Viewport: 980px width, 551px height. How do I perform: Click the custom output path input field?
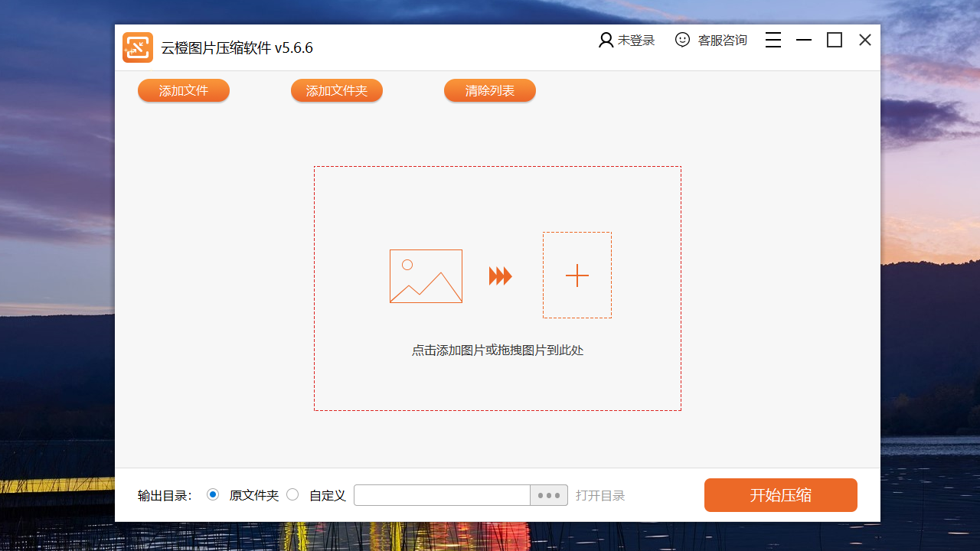(442, 495)
